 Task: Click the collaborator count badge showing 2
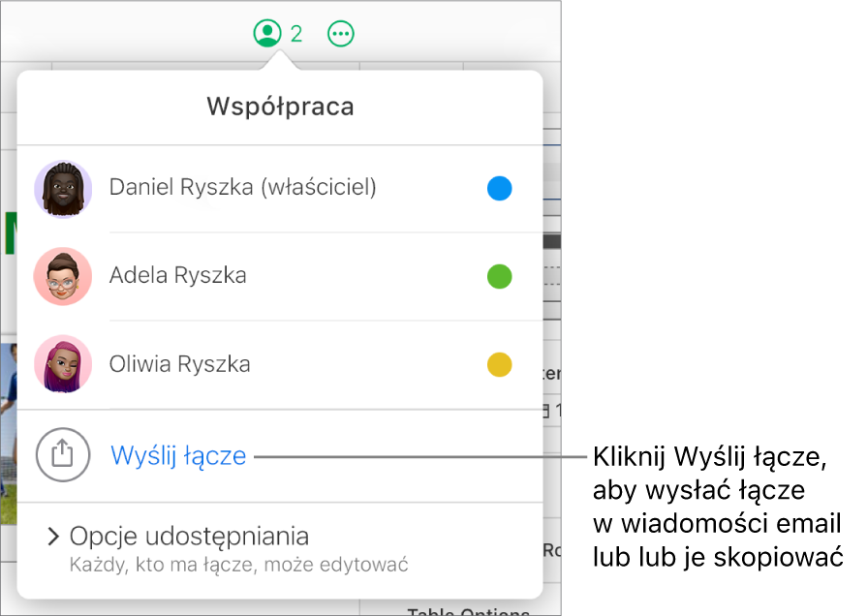coord(294,32)
